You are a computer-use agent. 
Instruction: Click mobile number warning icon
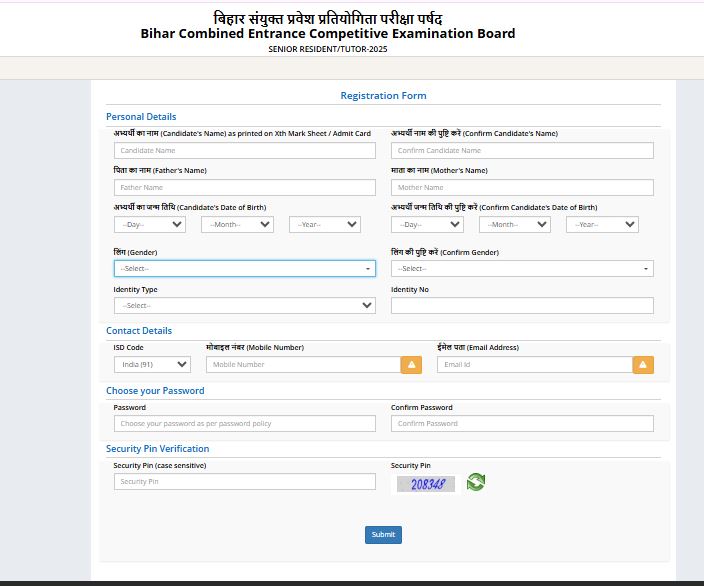coord(411,365)
